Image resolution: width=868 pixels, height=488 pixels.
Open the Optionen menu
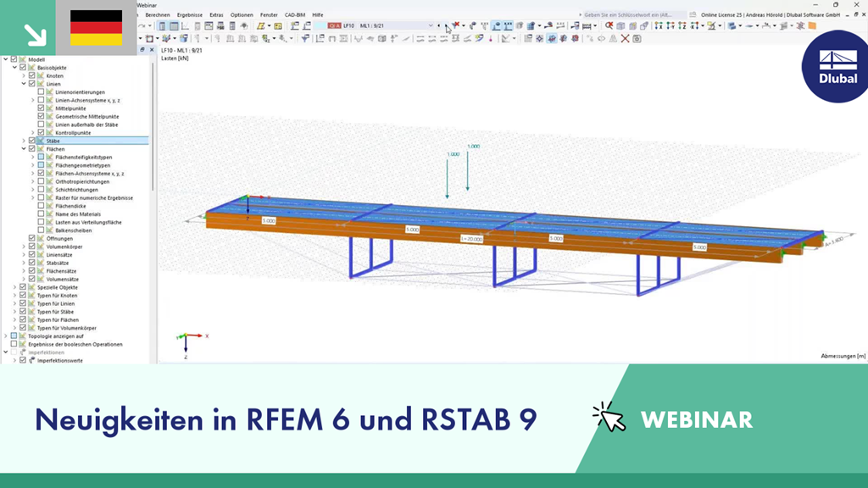tap(242, 15)
